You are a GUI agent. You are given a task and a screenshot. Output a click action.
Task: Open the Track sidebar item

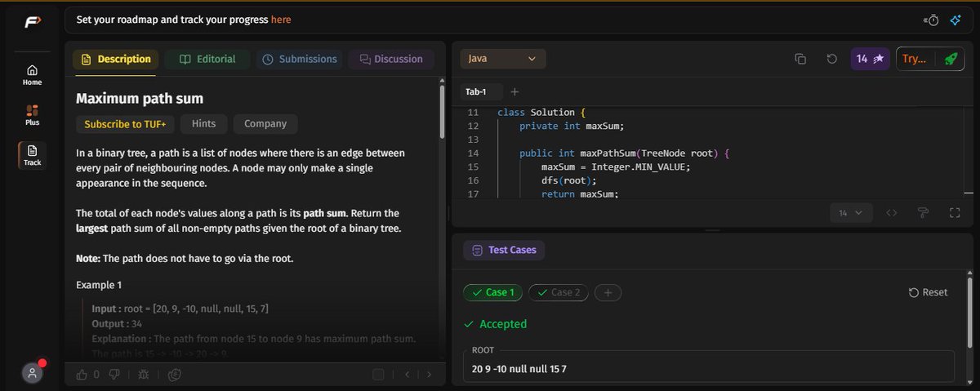point(32,155)
